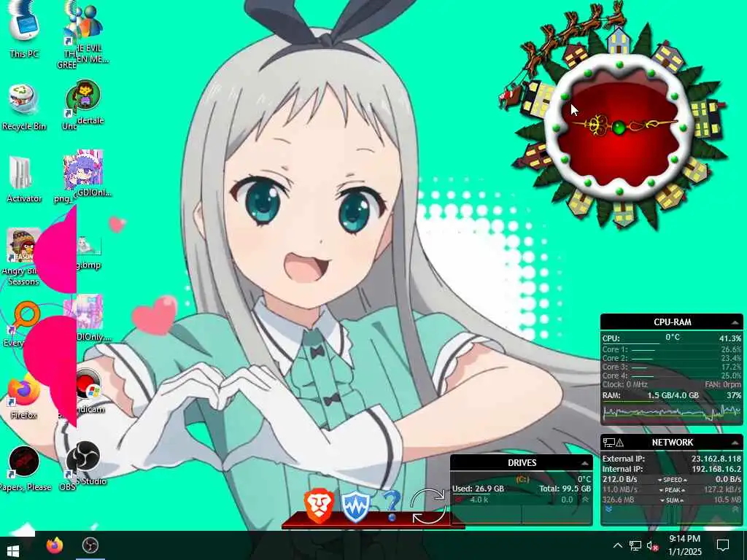The image size is (747, 560).
Task: Open Wise Care shield icon in dock
Action: (x=355, y=507)
